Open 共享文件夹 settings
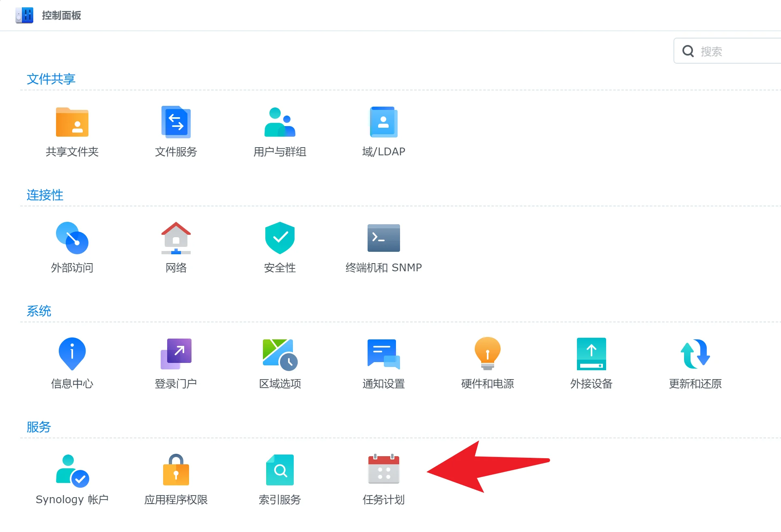 point(72,130)
